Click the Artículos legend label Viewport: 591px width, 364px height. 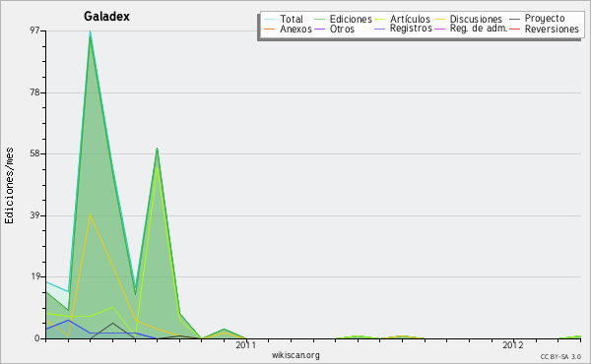click(410, 19)
